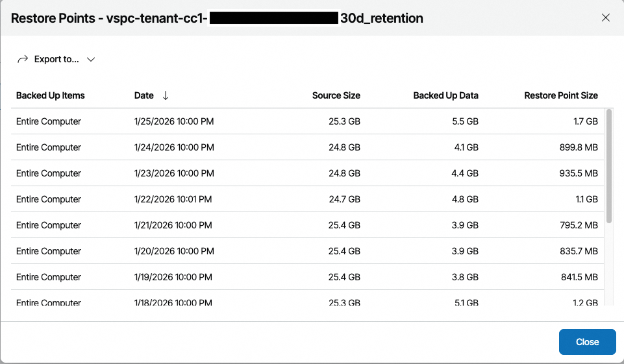Select the 1/19/2026 10:00 PM date cell
Image resolution: width=624 pixels, height=364 pixels.
click(x=173, y=277)
